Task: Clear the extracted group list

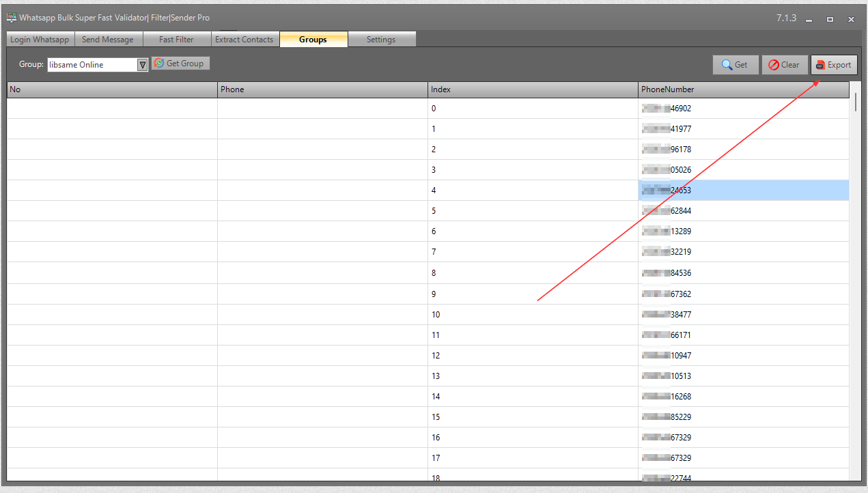Action: (785, 65)
